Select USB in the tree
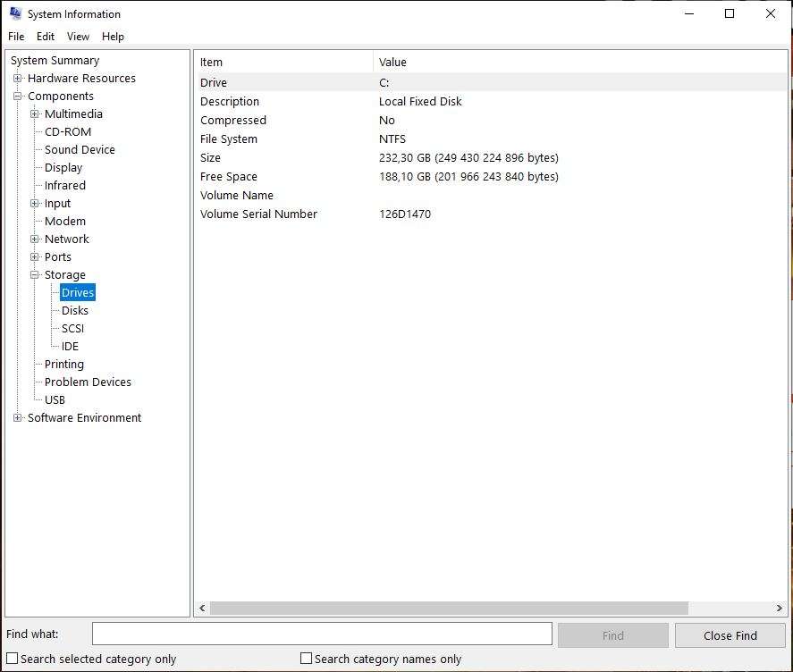 tap(54, 399)
